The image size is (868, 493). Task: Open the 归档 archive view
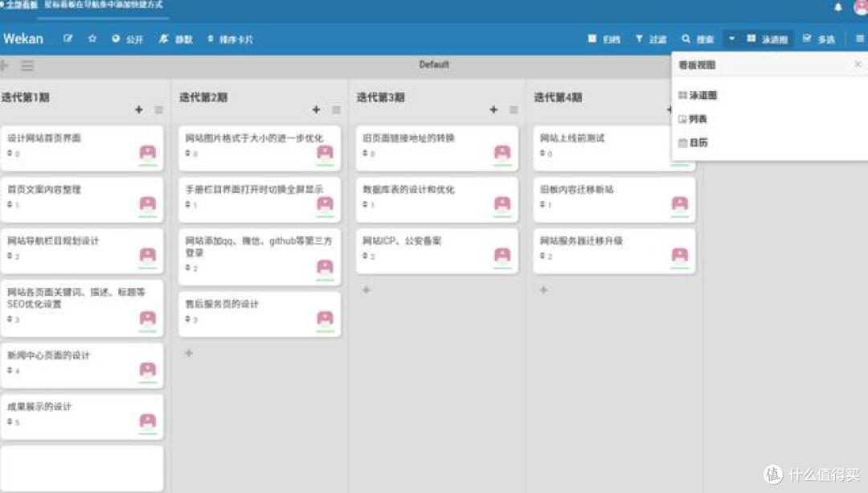604,39
